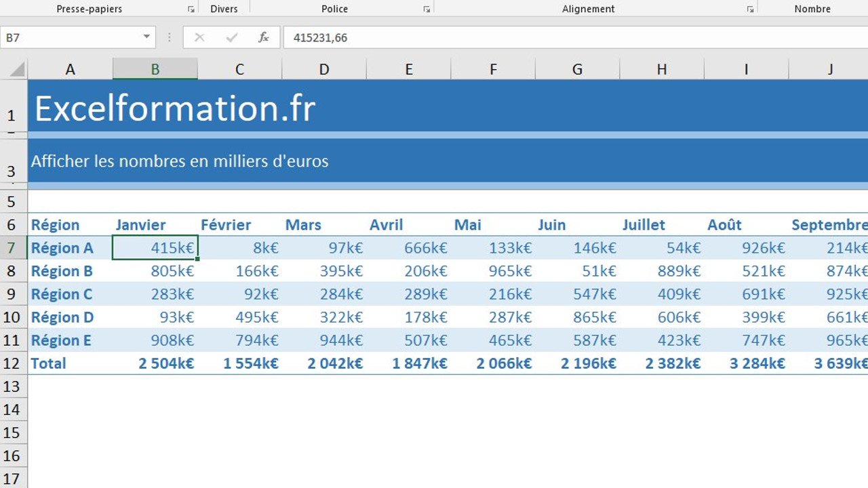The height and width of the screenshot is (488, 868).
Task: Select the cell showing 944k€
Action: coord(324,340)
